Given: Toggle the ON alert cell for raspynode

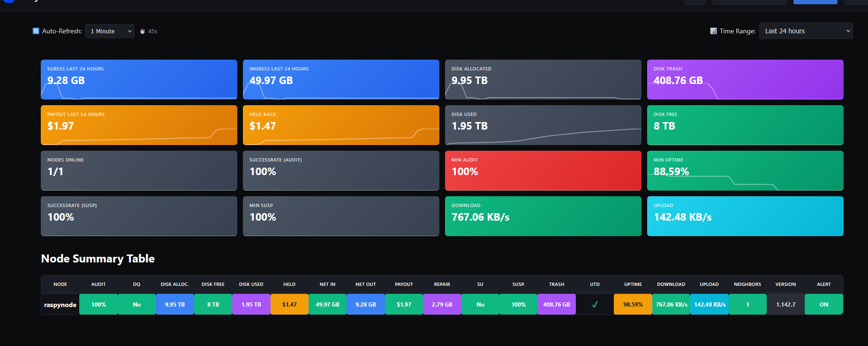Looking at the screenshot, I should [x=823, y=305].
